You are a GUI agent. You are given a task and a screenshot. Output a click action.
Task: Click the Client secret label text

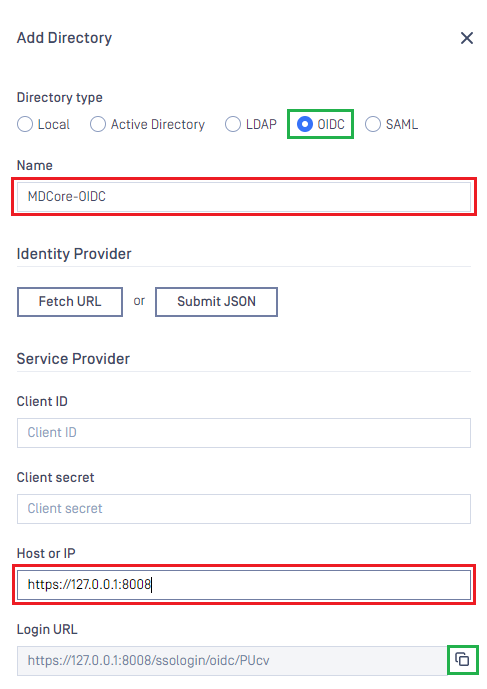click(55, 477)
